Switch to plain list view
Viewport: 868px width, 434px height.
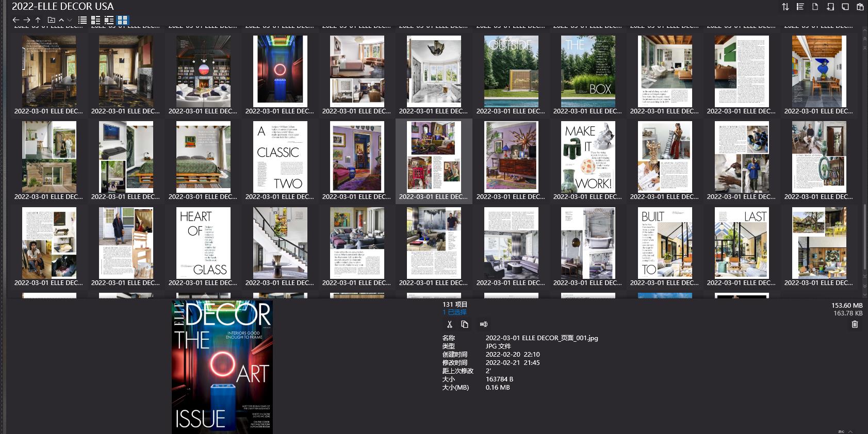pos(83,20)
